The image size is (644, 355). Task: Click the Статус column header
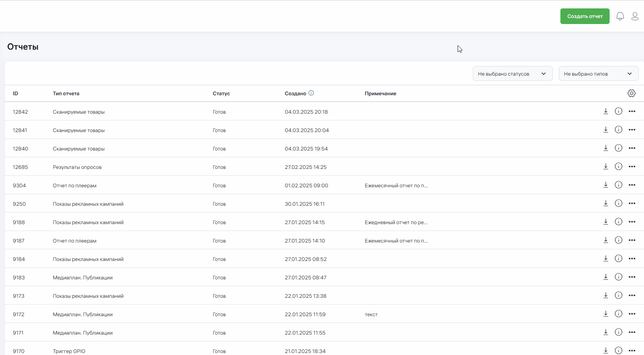tap(221, 94)
